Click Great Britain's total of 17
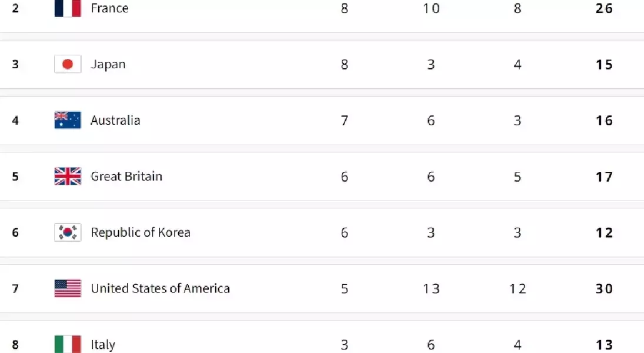Screen dimensions: 644x353 604,176
